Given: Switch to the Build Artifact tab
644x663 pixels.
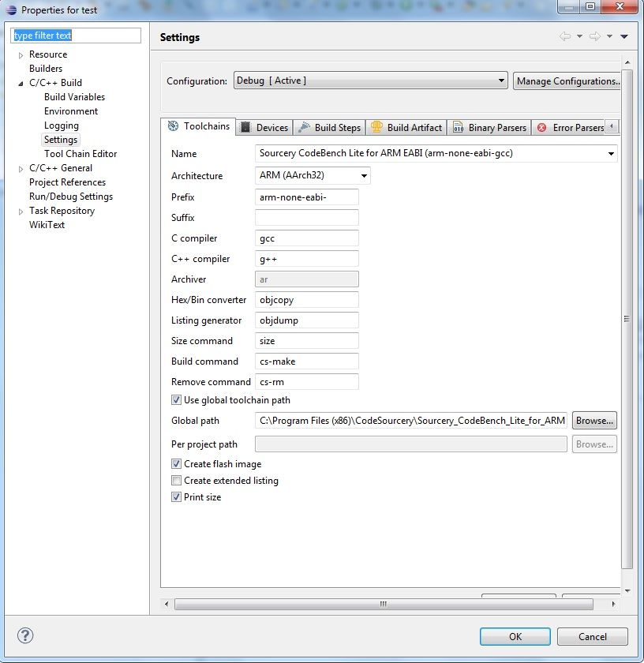Looking at the screenshot, I should coord(406,127).
